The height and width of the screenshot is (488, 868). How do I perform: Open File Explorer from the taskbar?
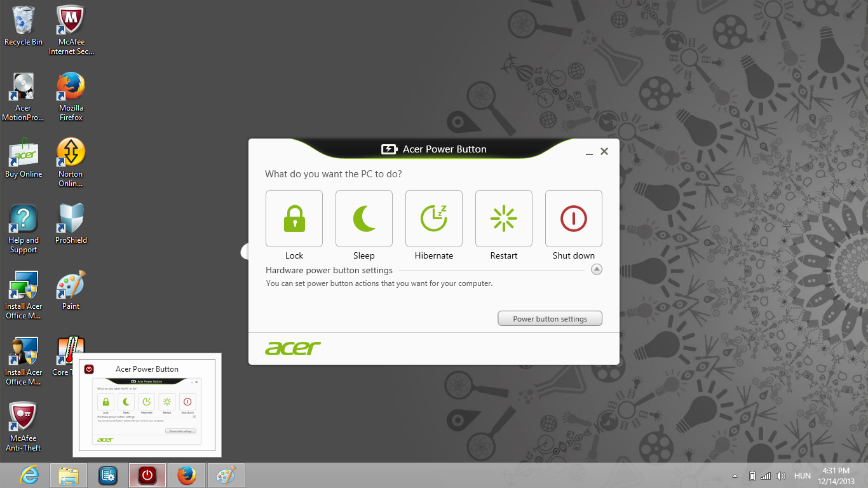pyautogui.click(x=69, y=475)
